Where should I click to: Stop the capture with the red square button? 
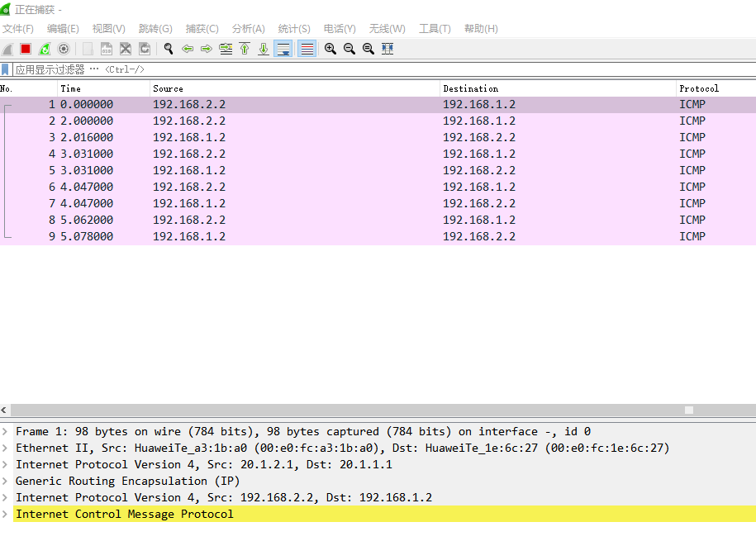point(26,49)
